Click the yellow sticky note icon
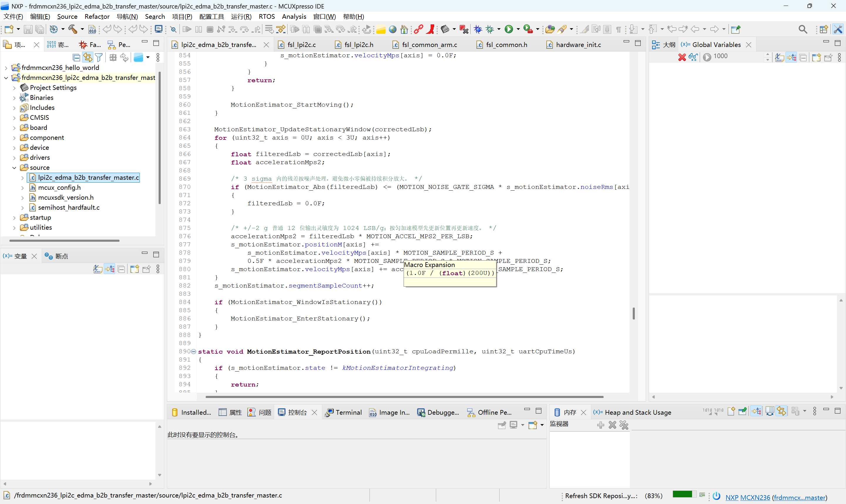The width and height of the screenshot is (846, 504). tap(381, 29)
